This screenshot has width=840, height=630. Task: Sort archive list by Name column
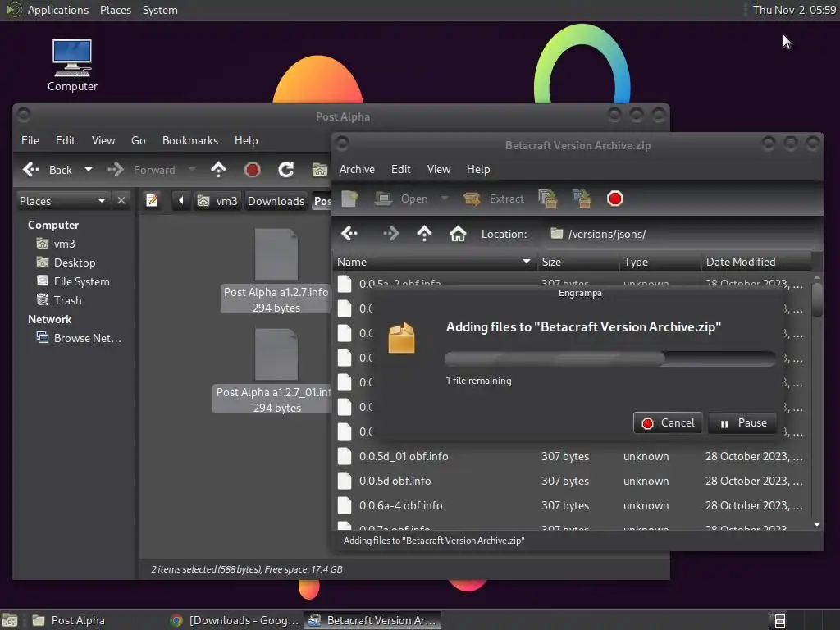coord(434,262)
